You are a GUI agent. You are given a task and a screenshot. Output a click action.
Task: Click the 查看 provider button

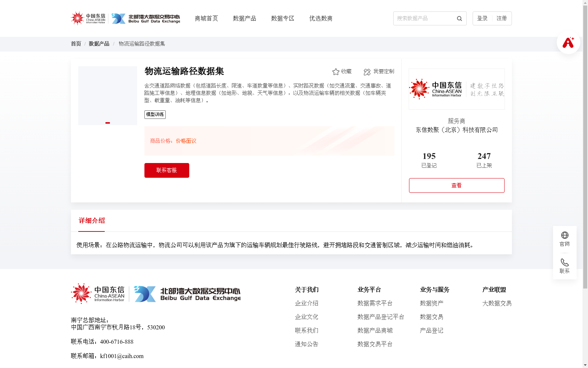(x=457, y=185)
